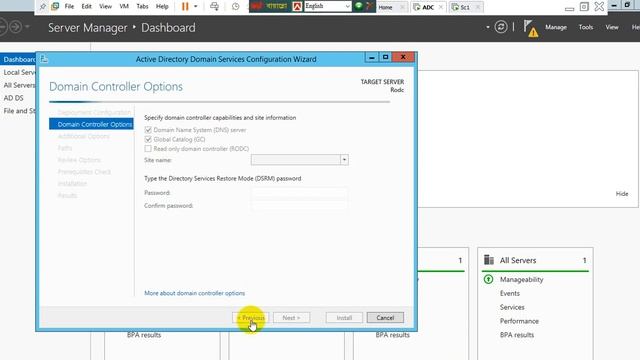Open the Server Manager Tools menu
The image size is (640, 360).
pyautogui.click(x=586, y=27)
